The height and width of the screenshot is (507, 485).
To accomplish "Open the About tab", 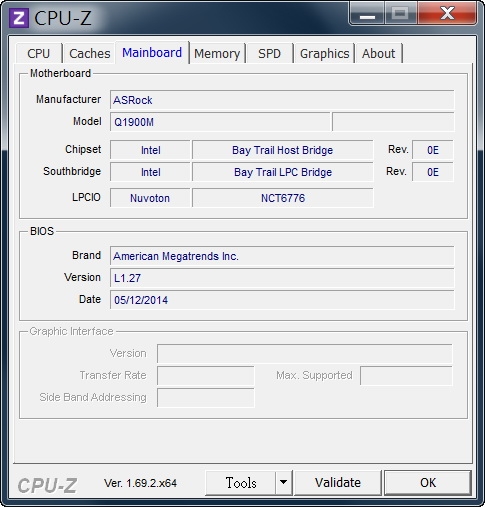I will (x=378, y=53).
